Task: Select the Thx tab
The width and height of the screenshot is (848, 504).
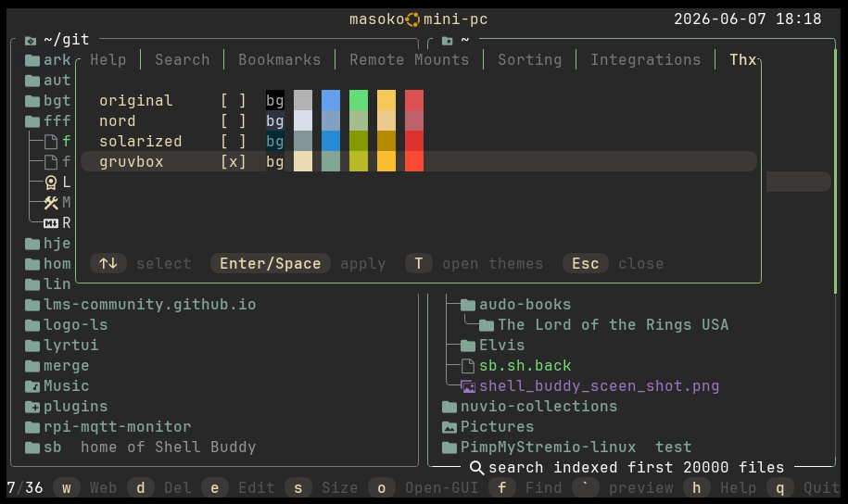Action: click(743, 59)
